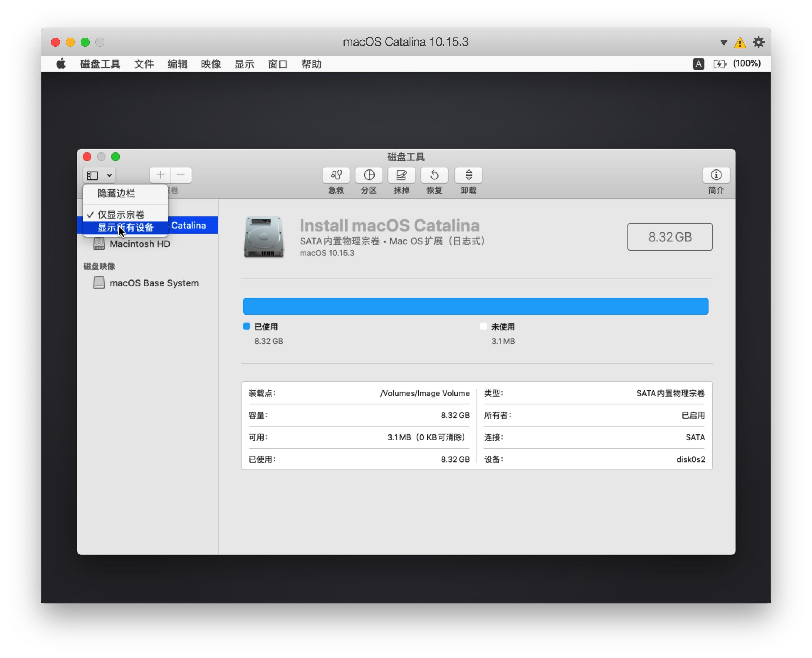812x658 pixels.
Task: Unmount the volume with the 卸载 icon
Action: [469, 175]
